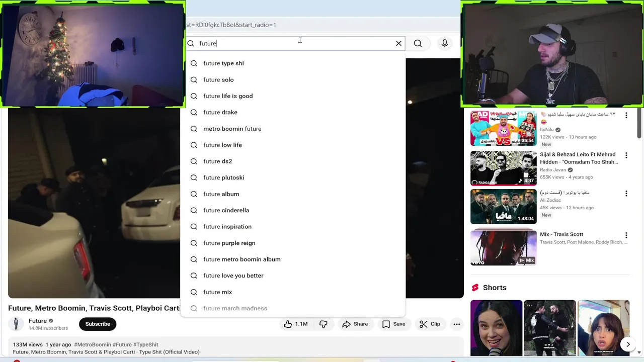Click the "133M views" text in description
The height and width of the screenshot is (362, 644).
28,345
